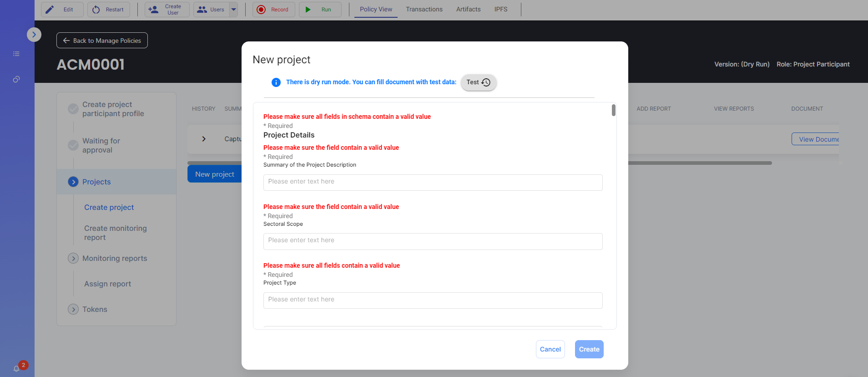The width and height of the screenshot is (868, 377).
Task: Click the Edit pencil icon
Action: [x=50, y=10]
